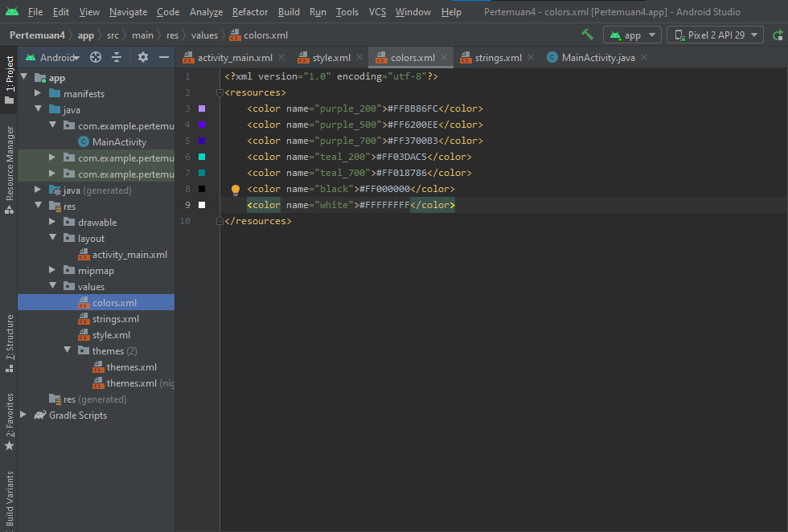Image resolution: width=788 pixels, height=532 pixels.
Task: Toggle the 1: Project tool window
Action: [x=9, y=80]
